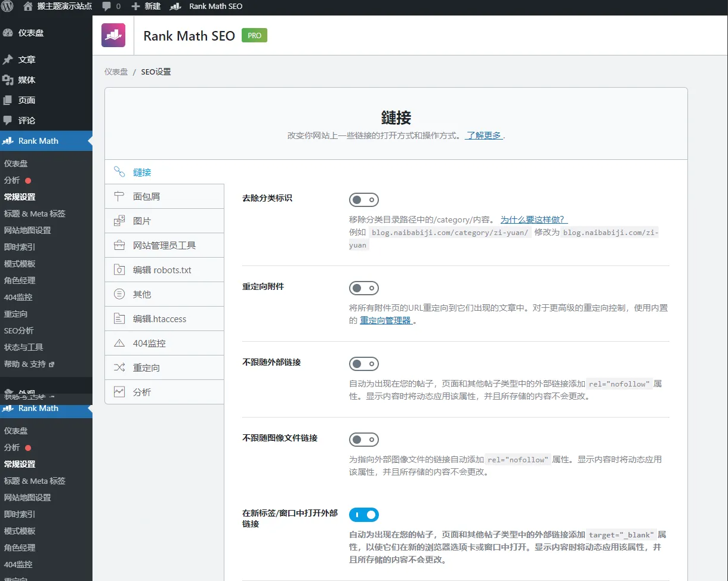Open the WordPress logo menu in admin bar
Screen dimensions: 728x581
pos(8,7)
